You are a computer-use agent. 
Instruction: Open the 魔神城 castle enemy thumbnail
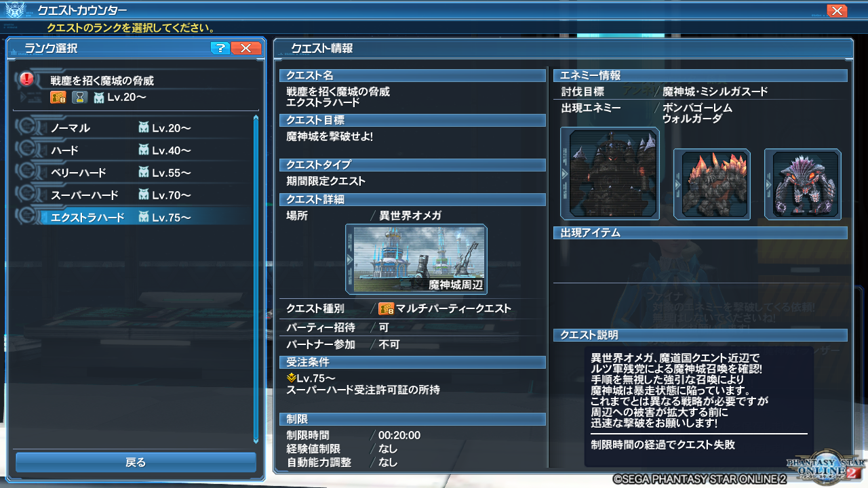click(610, 174)
